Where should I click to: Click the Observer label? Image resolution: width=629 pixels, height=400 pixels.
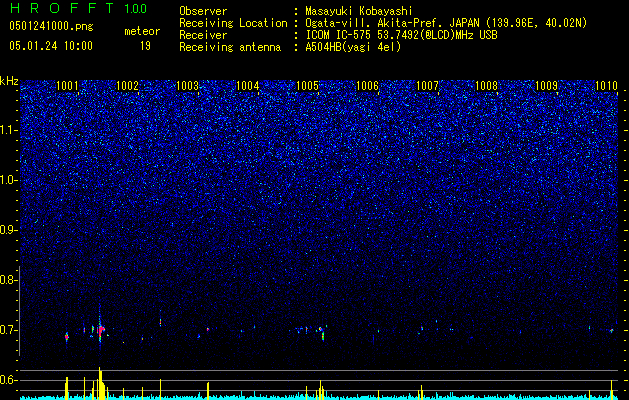click(x=203, y=11)
